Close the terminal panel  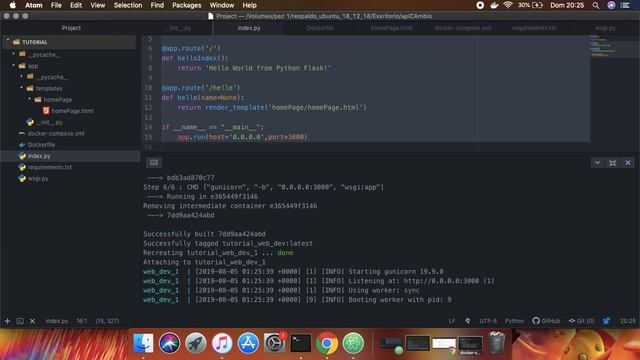click(628, 163)
